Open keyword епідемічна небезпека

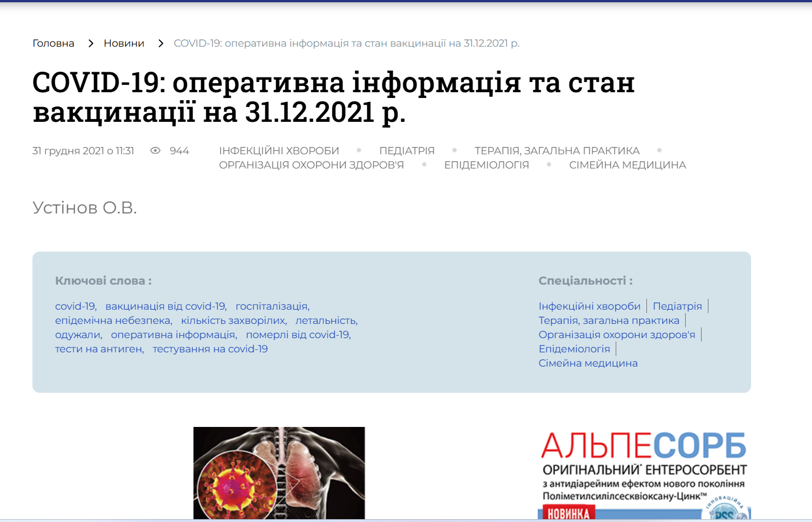pos(114,320)
